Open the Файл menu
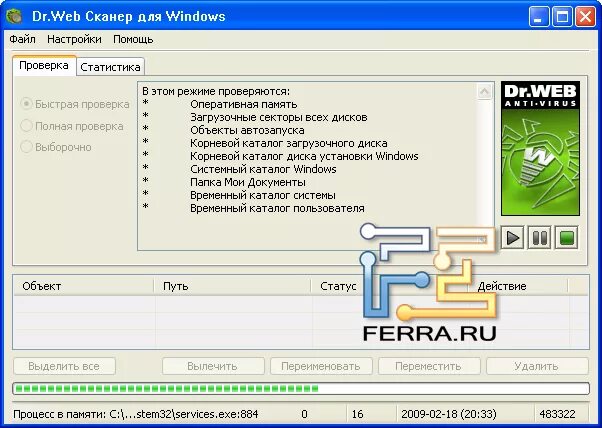 [22, 39]
